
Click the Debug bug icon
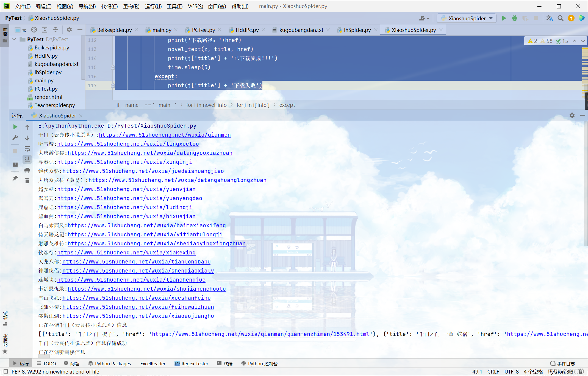(x=514, y=18)
